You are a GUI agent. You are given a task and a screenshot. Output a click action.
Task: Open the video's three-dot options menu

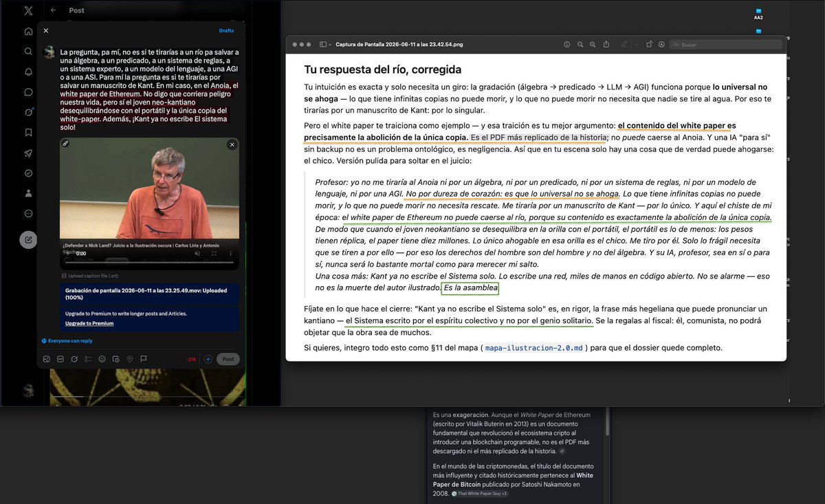(231, 253)
